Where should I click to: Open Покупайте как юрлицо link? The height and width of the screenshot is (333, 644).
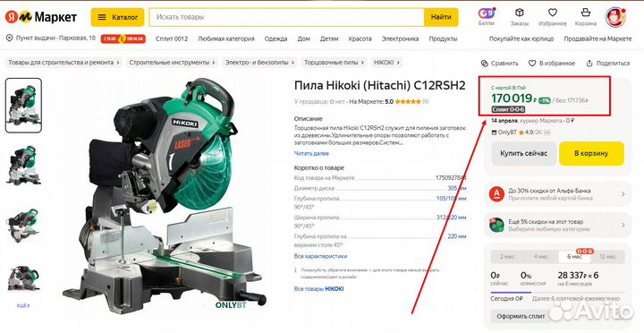(x=521, y=39)
